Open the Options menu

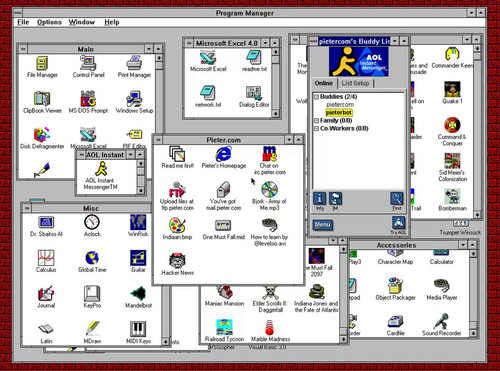tap(49, 22)
